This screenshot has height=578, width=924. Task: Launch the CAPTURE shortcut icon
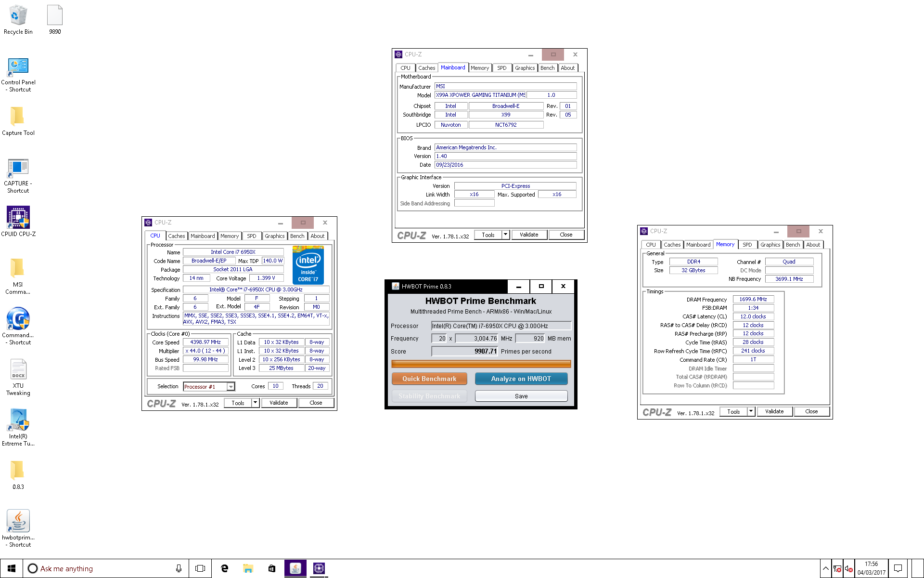[18, 176]
